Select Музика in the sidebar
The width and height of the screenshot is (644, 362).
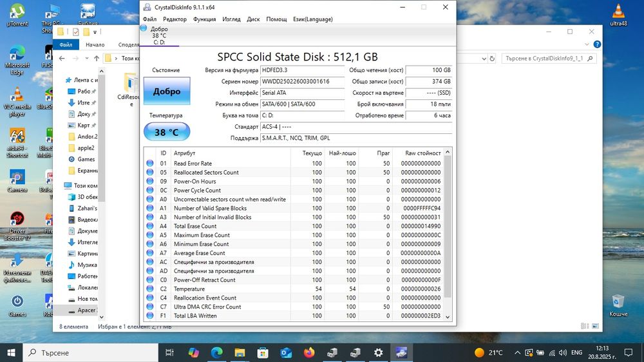87,265
